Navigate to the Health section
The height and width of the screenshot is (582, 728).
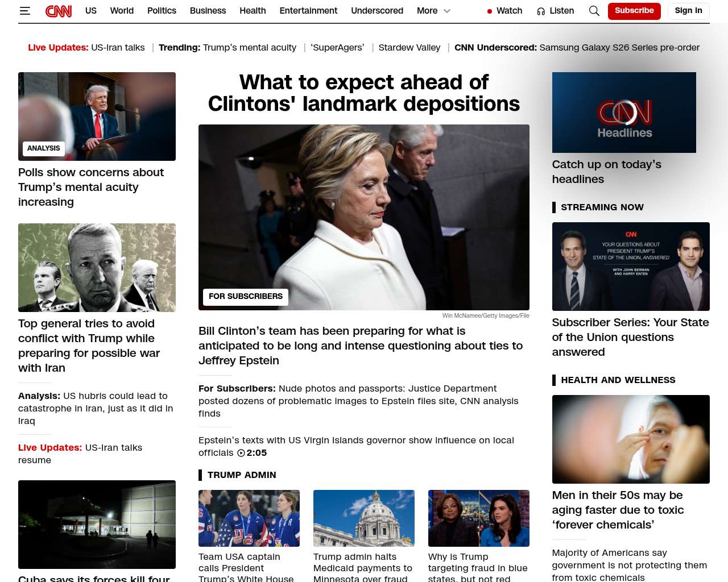tap(253, 11)
